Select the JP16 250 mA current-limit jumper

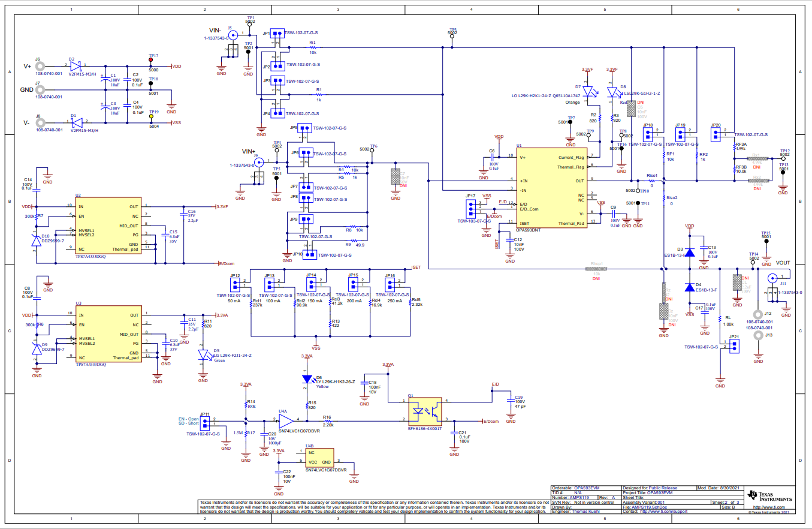(390, 284)
